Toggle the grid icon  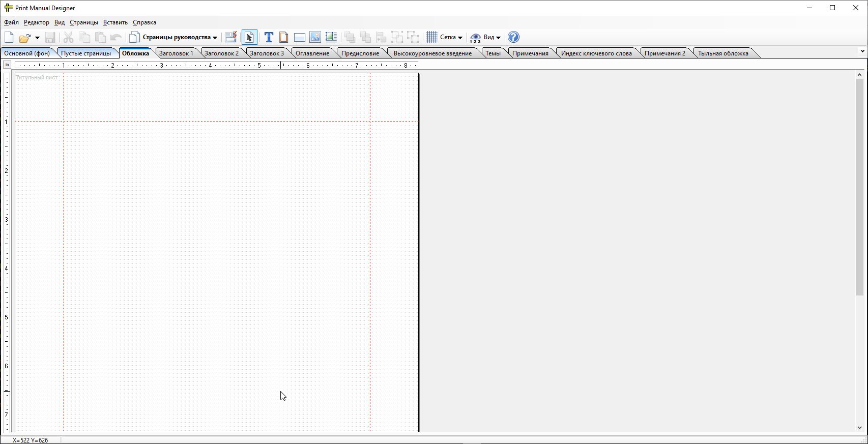pyautogui.click(x=432, y=37)
